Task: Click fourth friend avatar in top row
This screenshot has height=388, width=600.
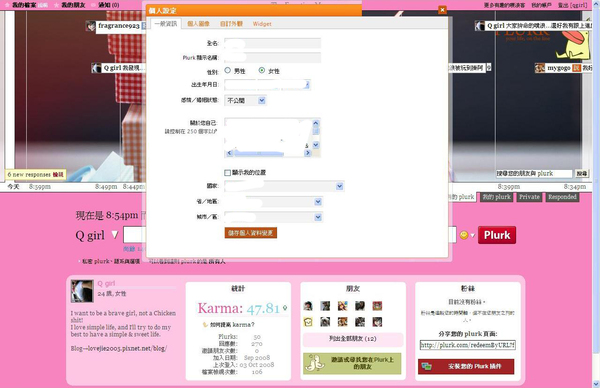Action: coord(360,306)
